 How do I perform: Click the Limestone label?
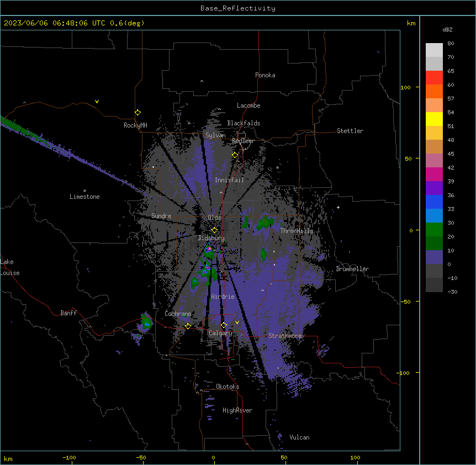click(x=84, y=197)
